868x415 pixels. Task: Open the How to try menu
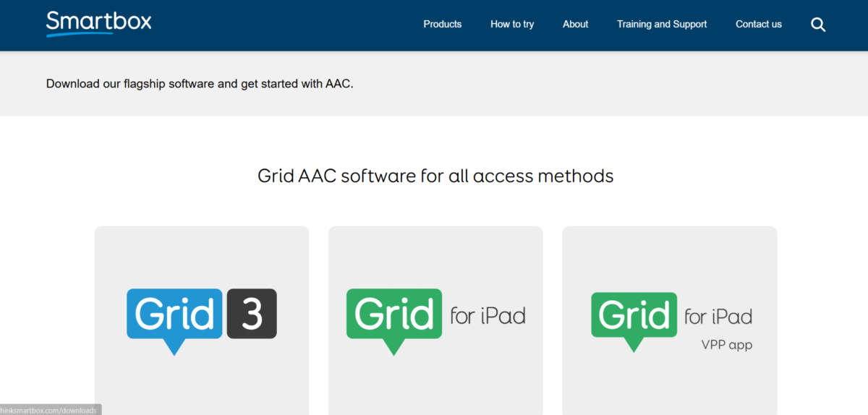(512, 25)
